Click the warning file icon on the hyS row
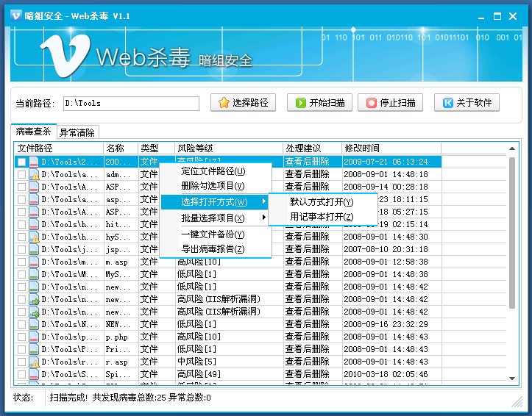This screenshot has height=416, width=532. [34, 237]
